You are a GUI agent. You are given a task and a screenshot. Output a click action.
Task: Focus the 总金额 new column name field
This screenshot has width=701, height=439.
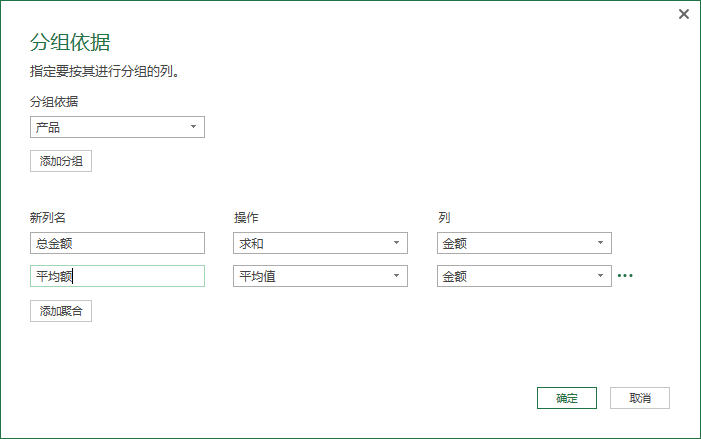[117, 243]
